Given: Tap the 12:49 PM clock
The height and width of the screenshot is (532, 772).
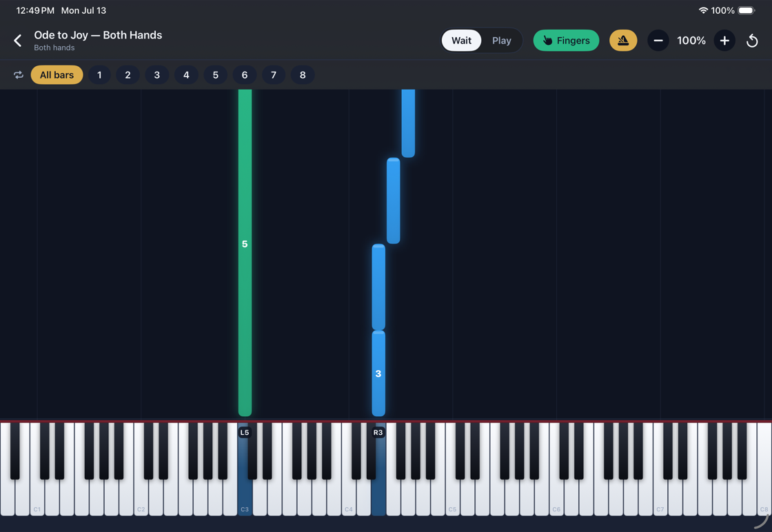Looking at the screenshot, I should tap(35, 10).
